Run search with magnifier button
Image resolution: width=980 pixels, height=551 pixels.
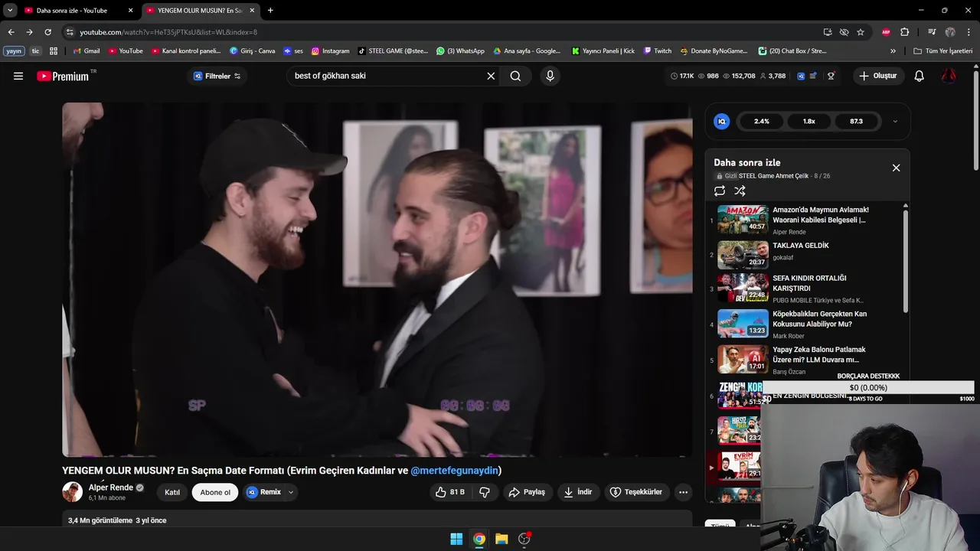point(515,76)
